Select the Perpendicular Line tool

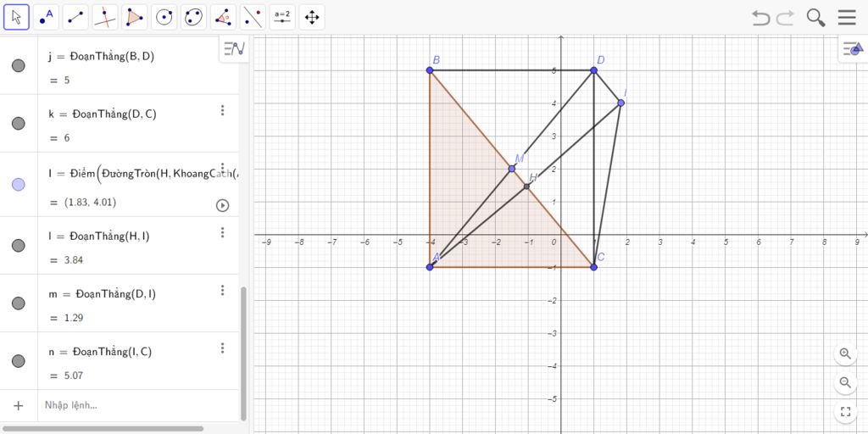point(104,17)
